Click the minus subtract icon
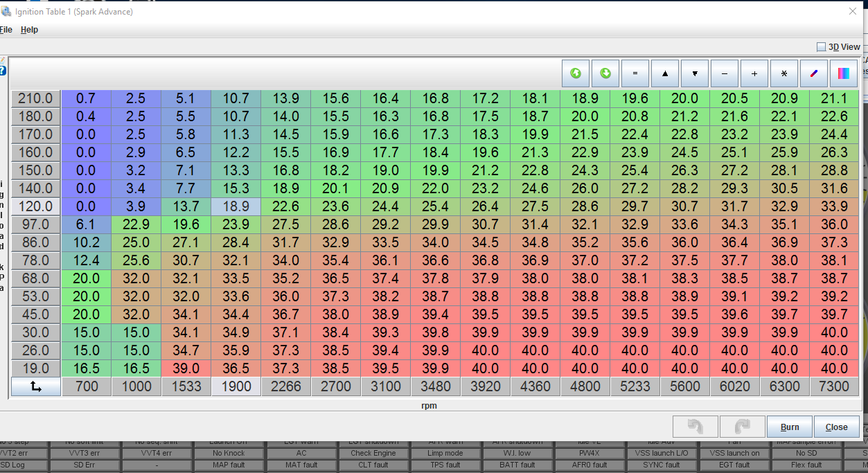This screenshot has width=868, height=473. (725, 73)
